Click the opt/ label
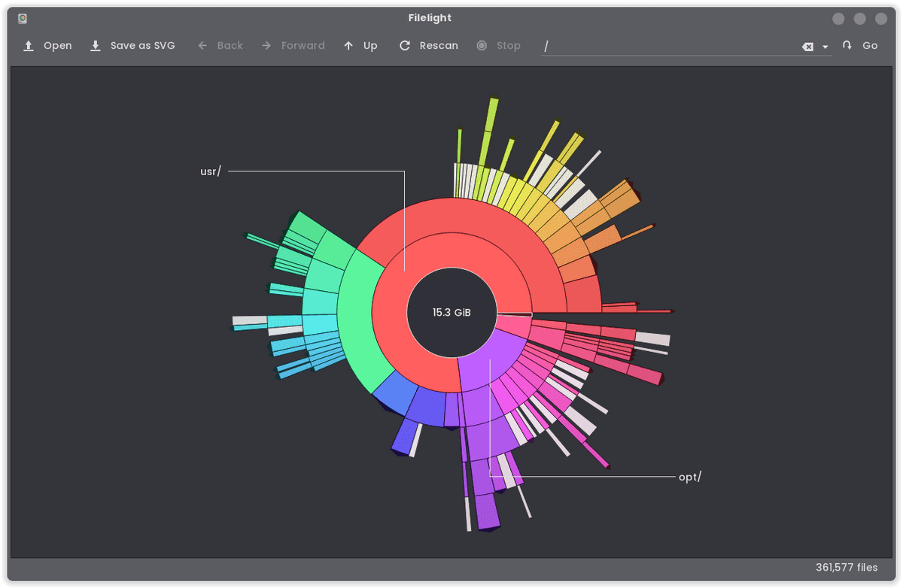Viewport: 903px width, 588px height. click(690, 477)
